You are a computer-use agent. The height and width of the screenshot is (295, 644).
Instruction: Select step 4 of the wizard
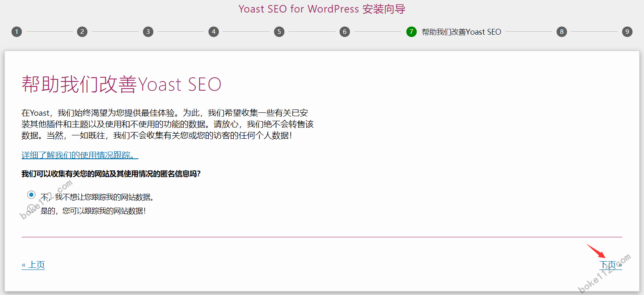pos(213,32)
